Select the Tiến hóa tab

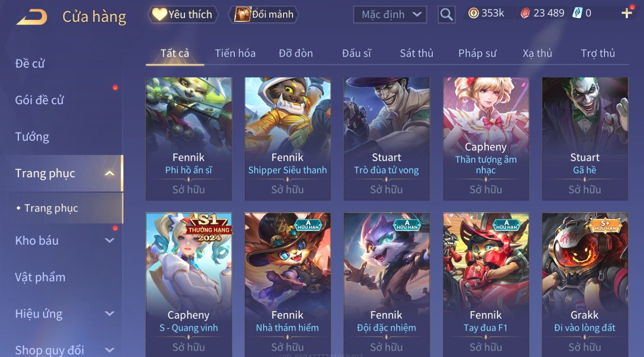coord(235,53)
